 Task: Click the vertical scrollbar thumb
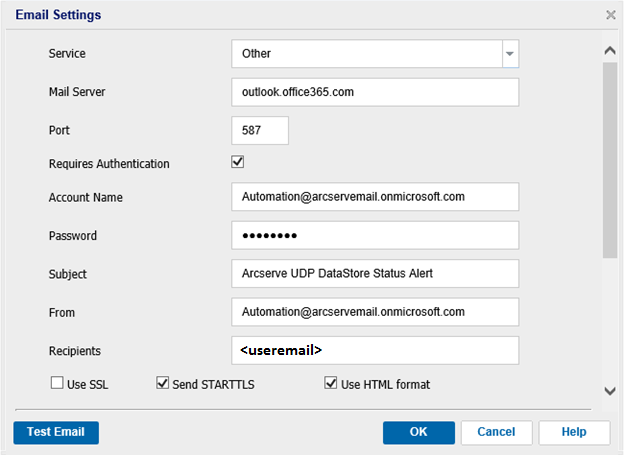click(610, 160)
